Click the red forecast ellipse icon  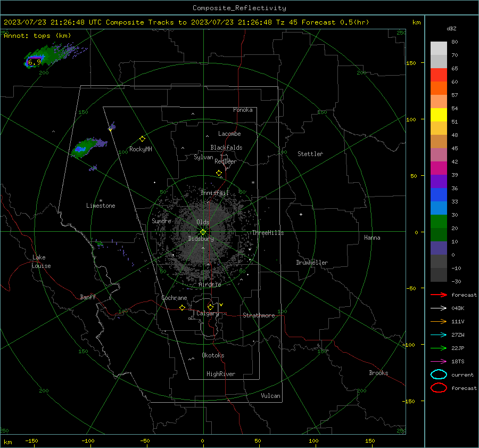(x=439, y=388)
